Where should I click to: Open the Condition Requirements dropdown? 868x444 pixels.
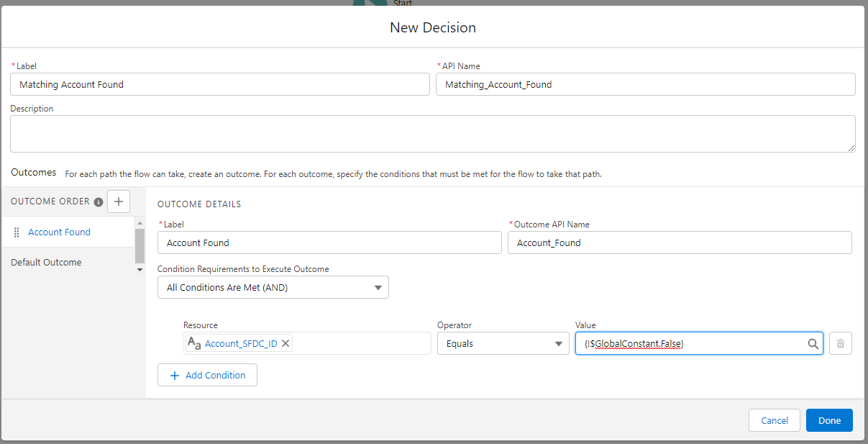tap(273, 287)
